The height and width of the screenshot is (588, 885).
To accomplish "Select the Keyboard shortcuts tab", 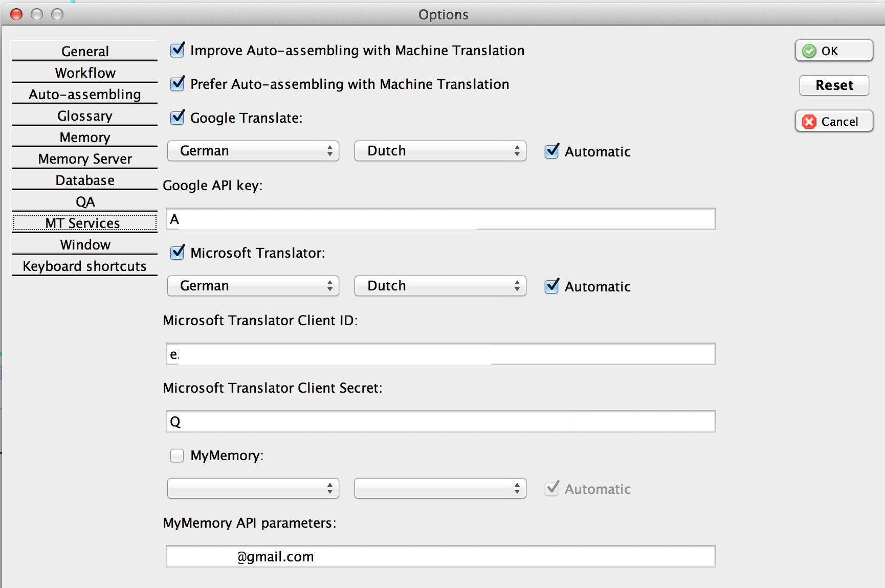I will pos(85,266).
